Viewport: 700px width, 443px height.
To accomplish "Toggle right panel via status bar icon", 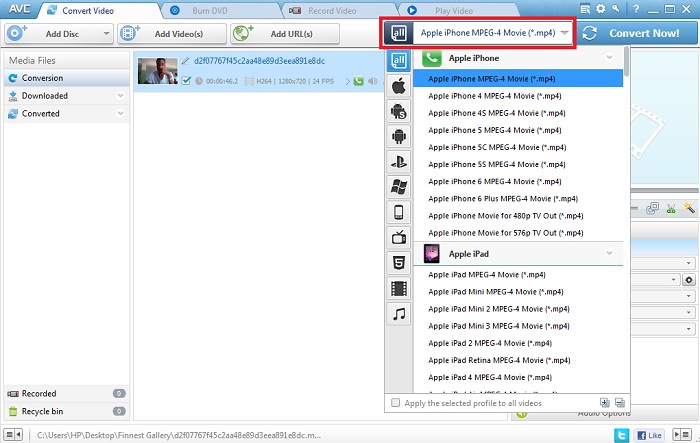I will [683, 435].
